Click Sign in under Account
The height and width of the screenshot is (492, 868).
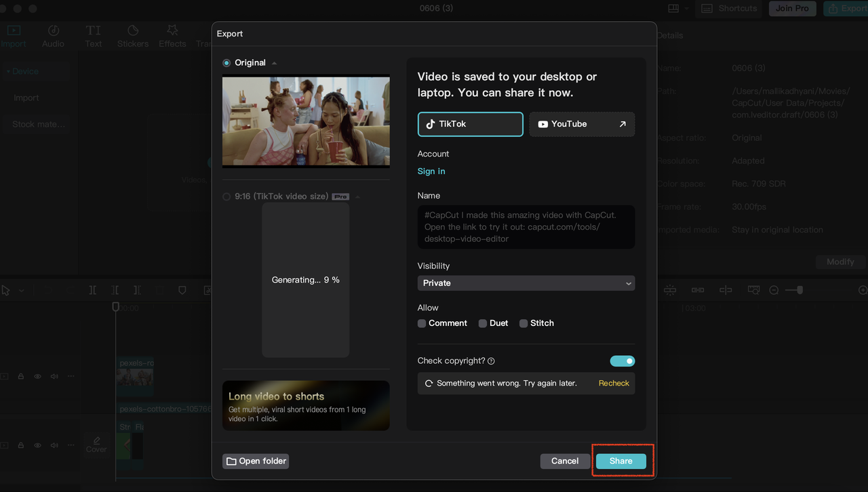coord(431,171)
